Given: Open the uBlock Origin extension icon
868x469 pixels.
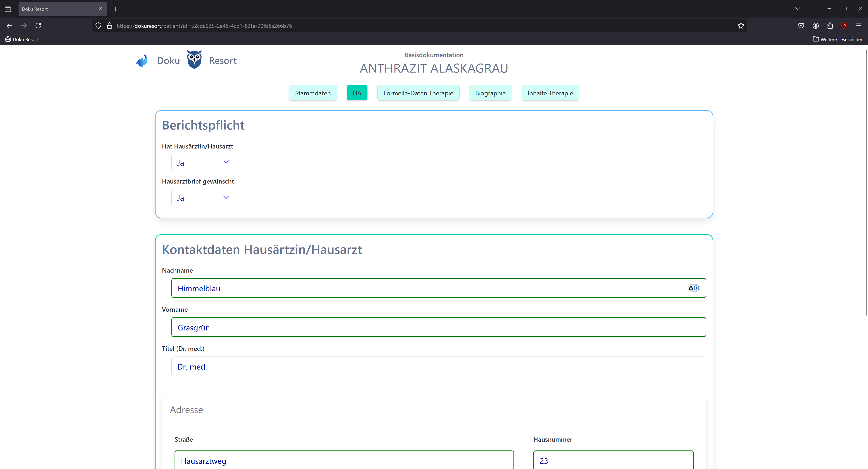Looking at the screenshot, I should coord(844,26).
